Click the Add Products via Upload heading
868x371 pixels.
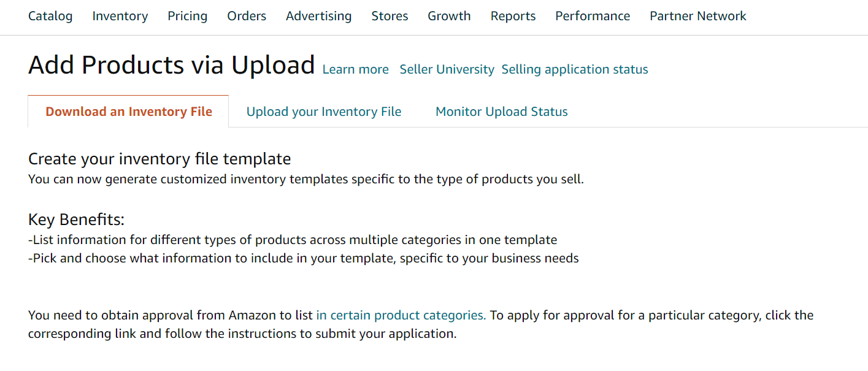pos(172,65)
